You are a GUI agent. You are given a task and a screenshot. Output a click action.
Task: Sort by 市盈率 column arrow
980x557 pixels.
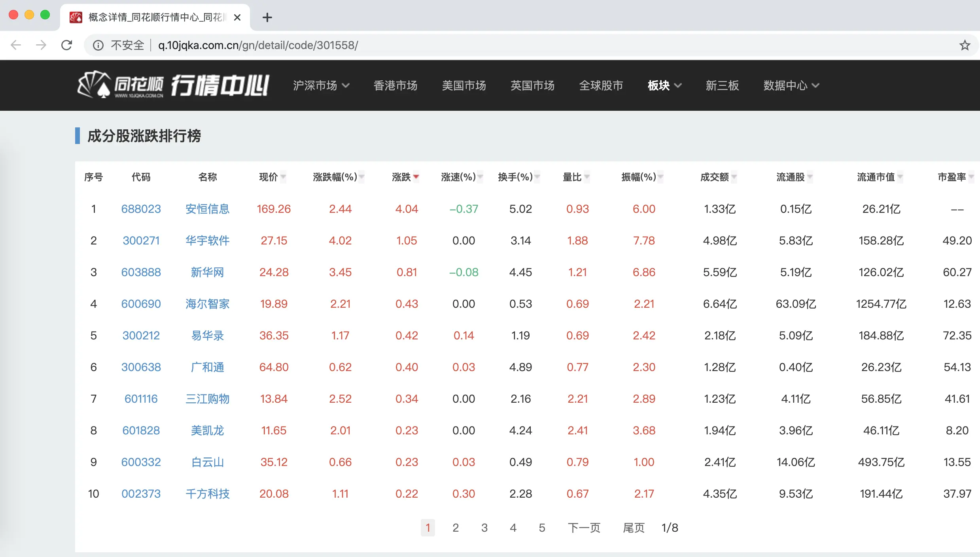tap(973, 177)
